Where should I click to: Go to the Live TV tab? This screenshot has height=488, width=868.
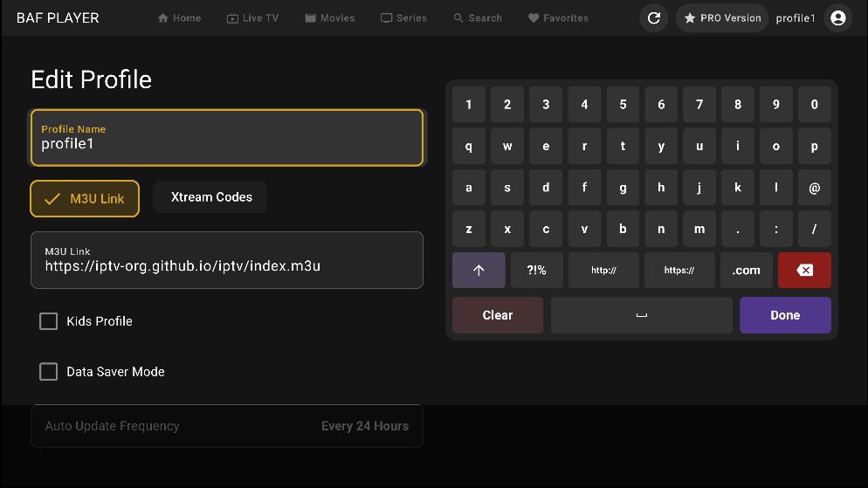252,18
